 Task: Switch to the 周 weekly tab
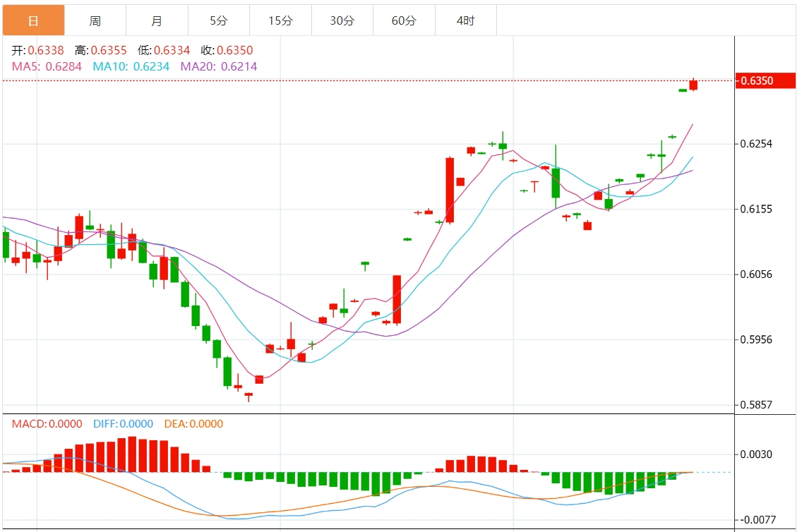tap(95, 20)
